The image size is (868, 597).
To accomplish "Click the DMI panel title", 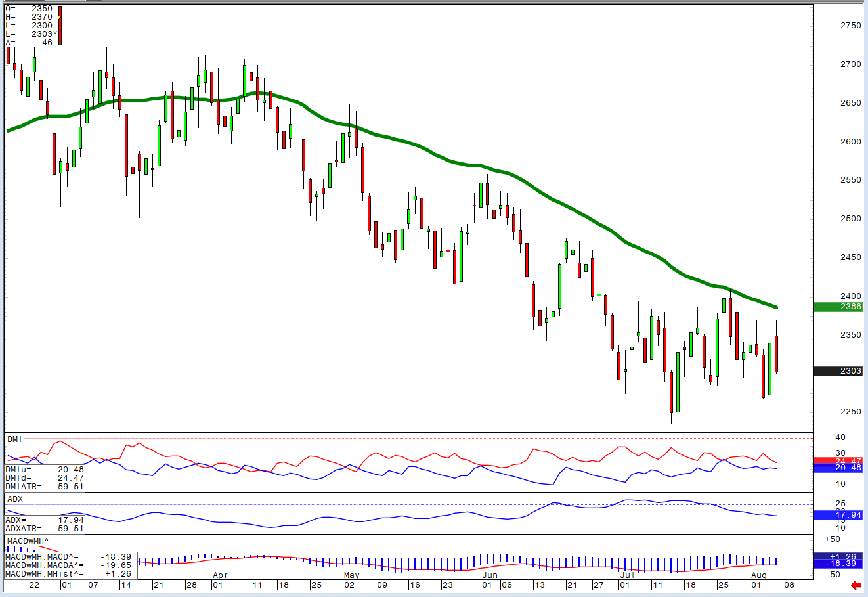I will click(14, 438).
